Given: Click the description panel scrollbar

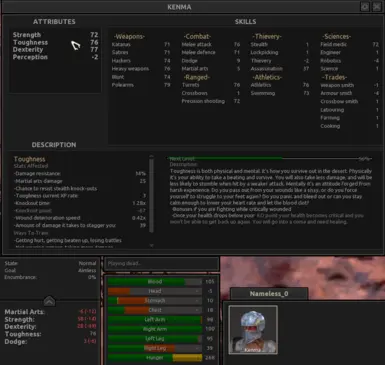Looking at the screenshot, I should [x=151, y=196].
